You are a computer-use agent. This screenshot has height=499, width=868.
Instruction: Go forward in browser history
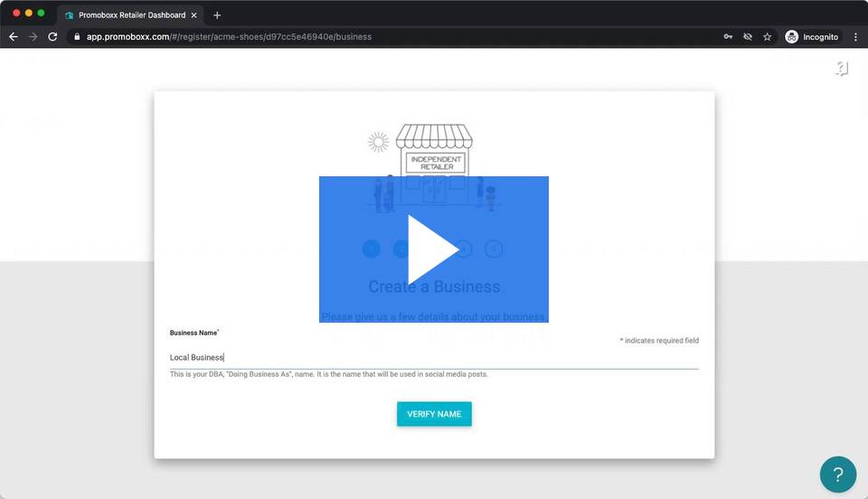[x=33, y=36]
